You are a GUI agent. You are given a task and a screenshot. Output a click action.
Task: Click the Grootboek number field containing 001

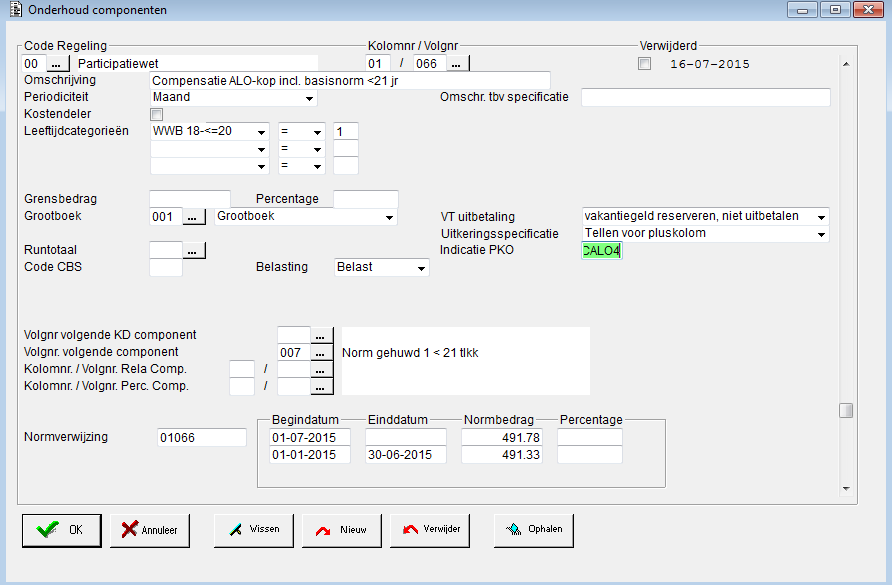tap(166, 217)
